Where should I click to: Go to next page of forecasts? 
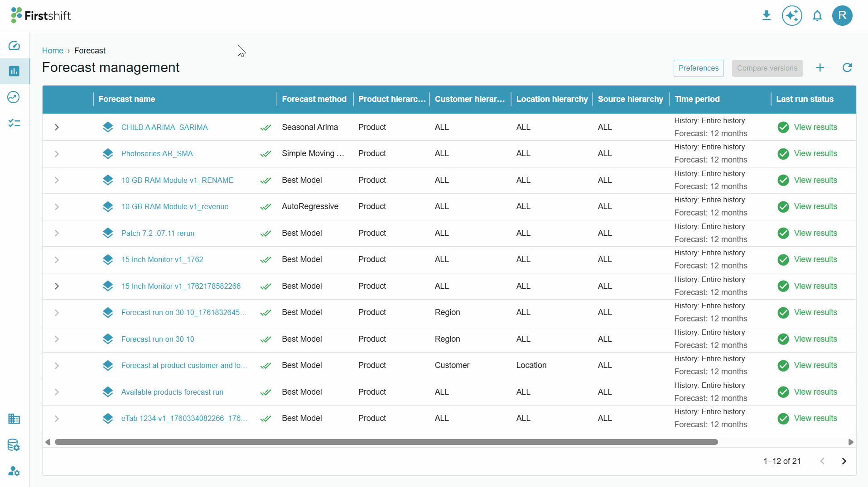point(844,461)
